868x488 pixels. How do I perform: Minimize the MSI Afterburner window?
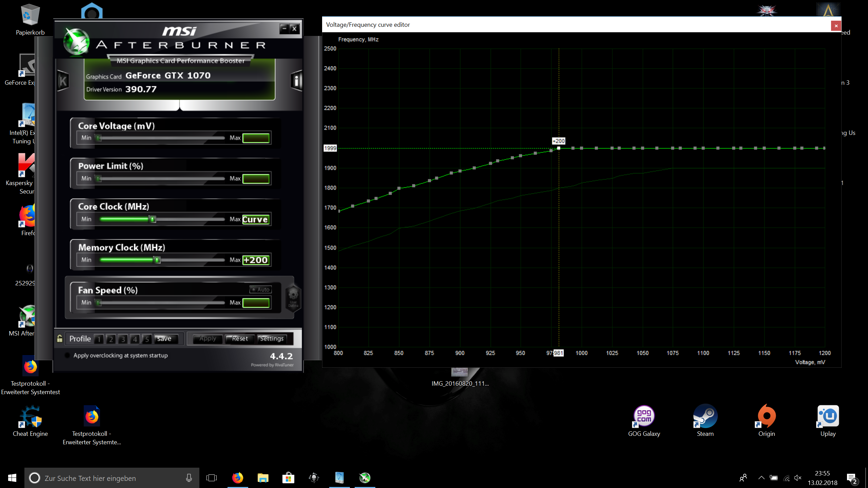click(x=284, y=28)
